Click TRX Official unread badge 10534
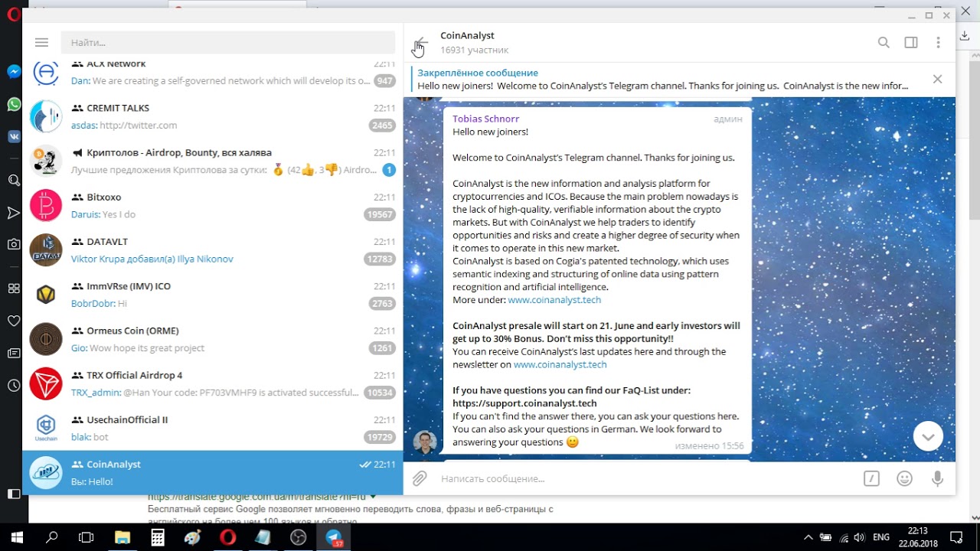The width and height of the screenshot is (980, 551). [380, 393]
